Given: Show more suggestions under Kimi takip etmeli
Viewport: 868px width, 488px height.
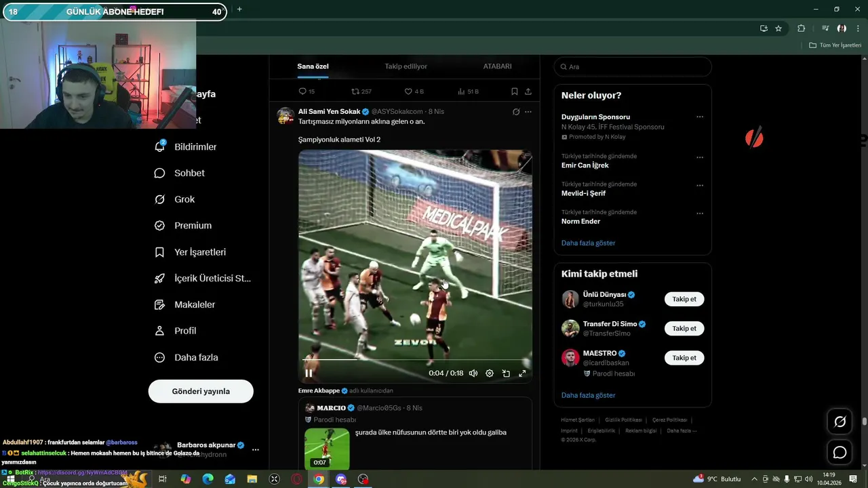Looking at the screenshot, I should coord(588,395).
